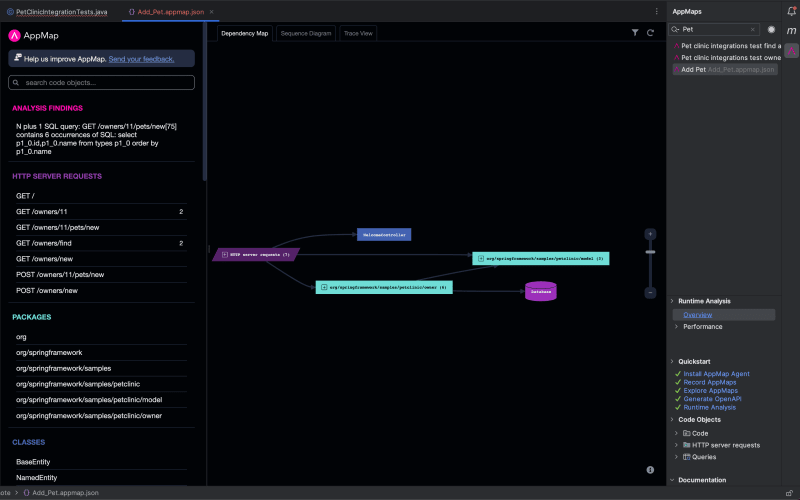
Task: Open the Maven tool window
Action: (791, 31)
